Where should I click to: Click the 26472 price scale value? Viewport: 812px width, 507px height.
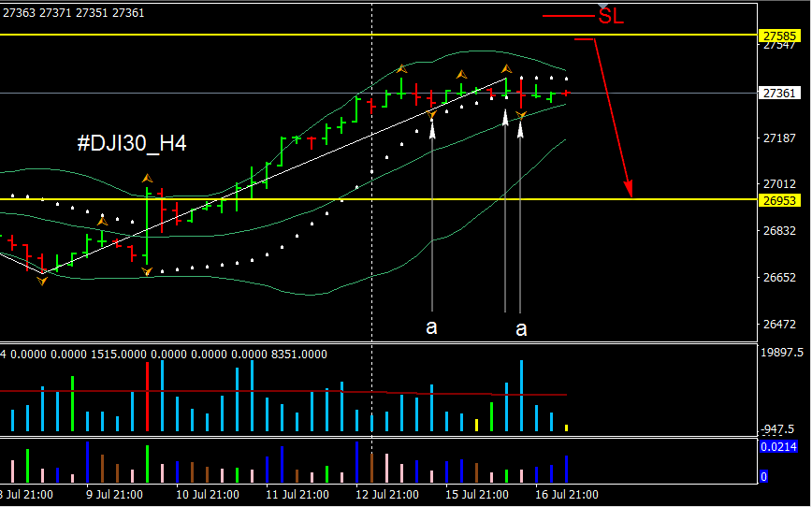pyautogui.click(x=779, y=325)
